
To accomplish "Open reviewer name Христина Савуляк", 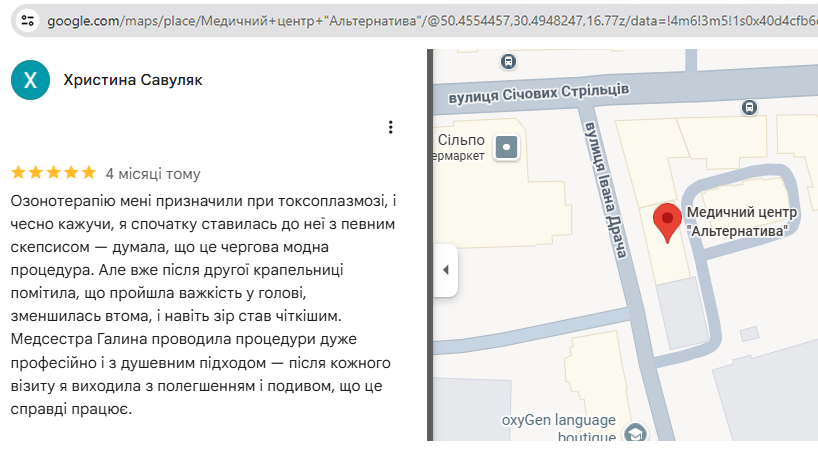I will (132, 80).
